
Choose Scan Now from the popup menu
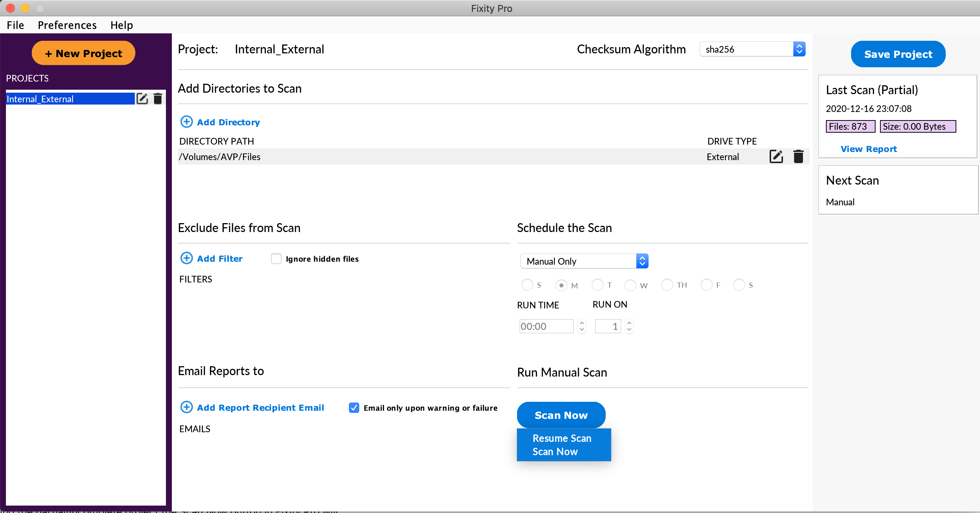coord(555,452)
